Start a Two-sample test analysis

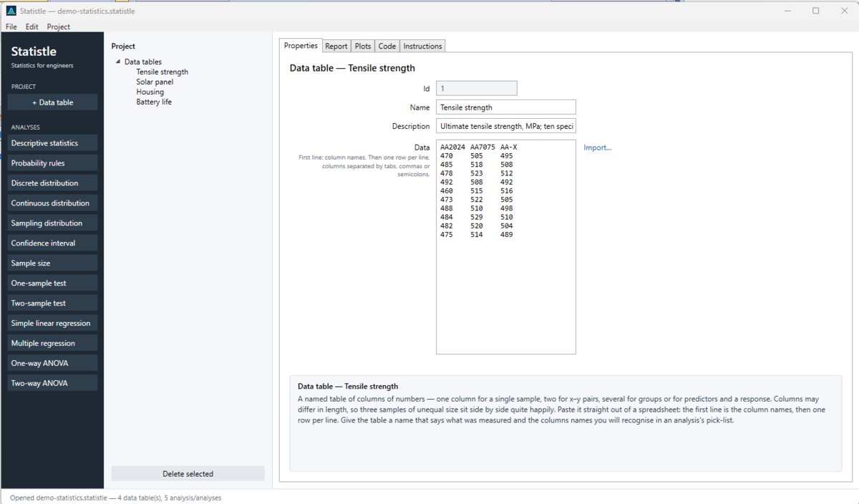point(52,304)
